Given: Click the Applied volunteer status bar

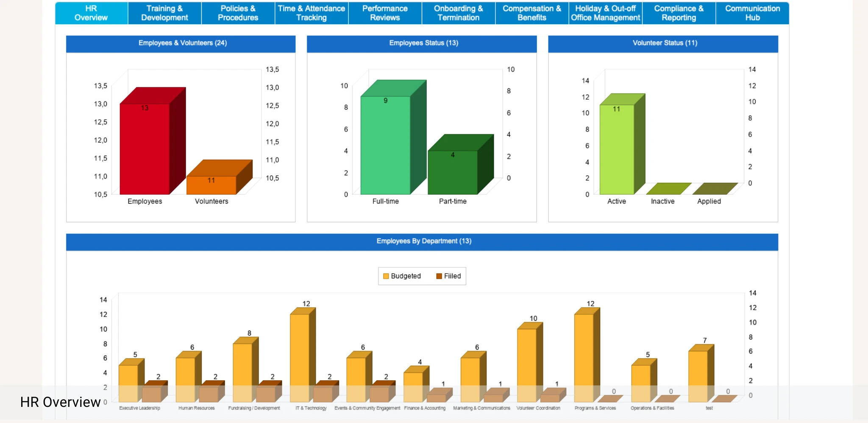Looking at the screenshot, I should [x=715, y=188].
